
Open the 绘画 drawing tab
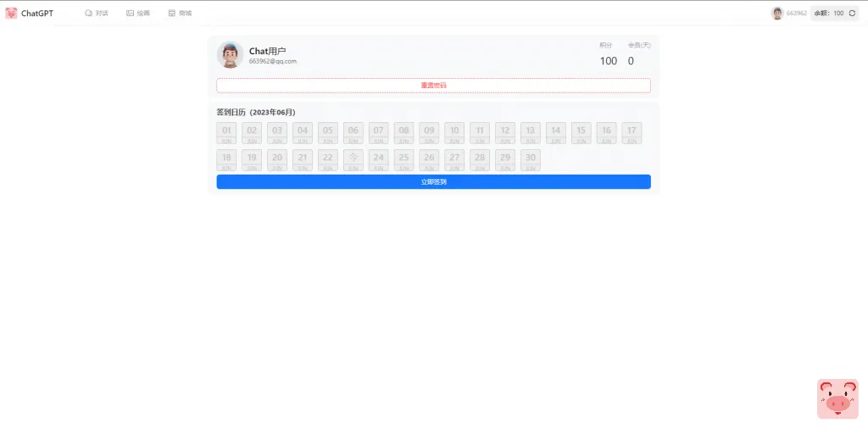click(x=138, y=14)
